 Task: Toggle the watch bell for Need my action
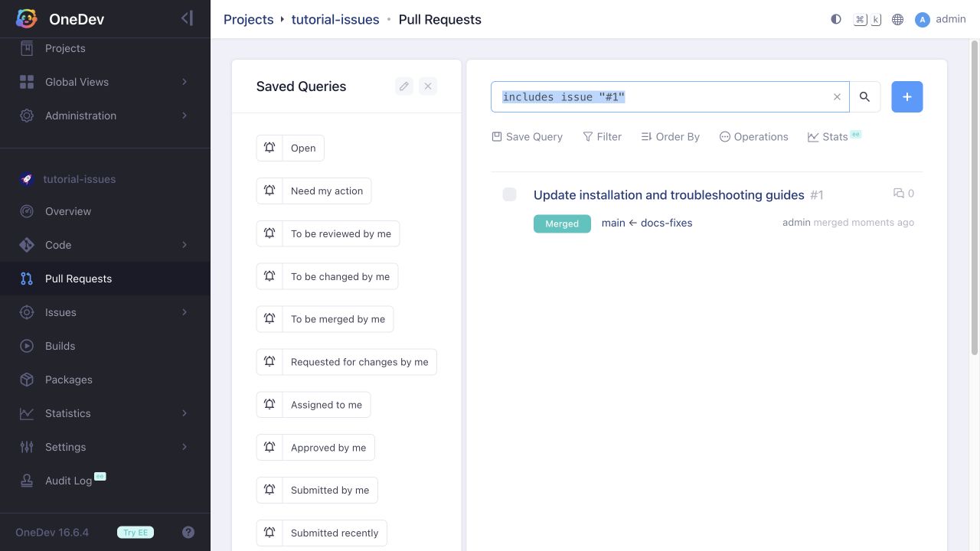(x=269, y=191)
